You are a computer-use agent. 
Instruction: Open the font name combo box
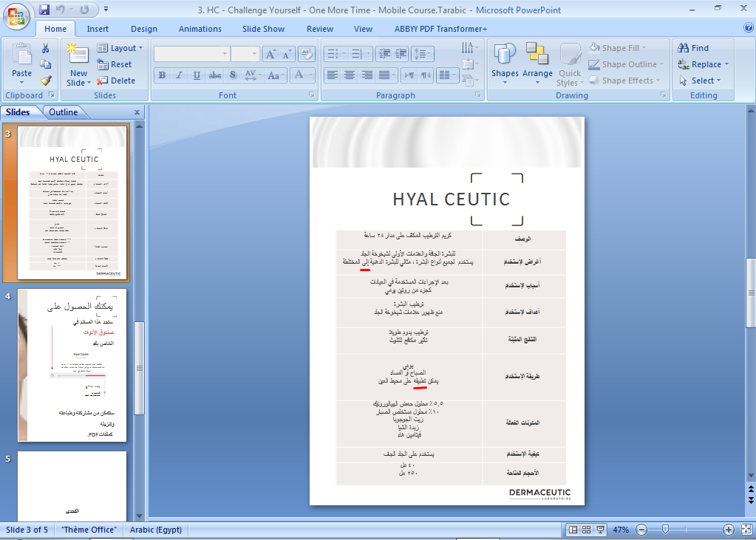191,53
